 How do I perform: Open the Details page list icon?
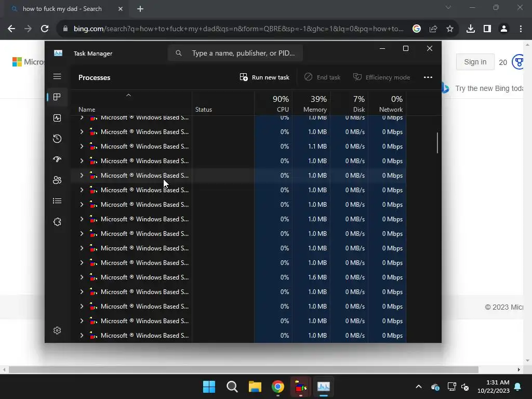(57, 201)
